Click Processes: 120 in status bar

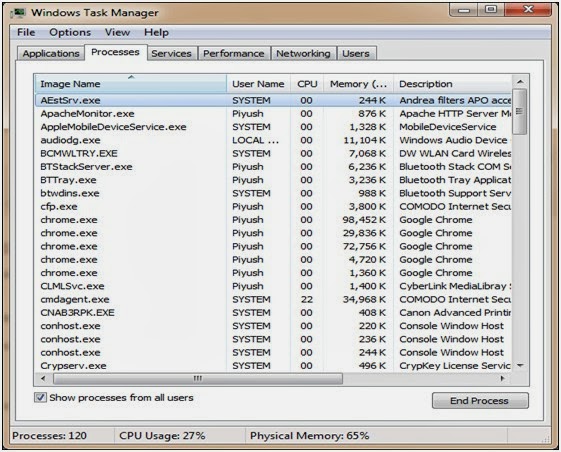[49, 436]
